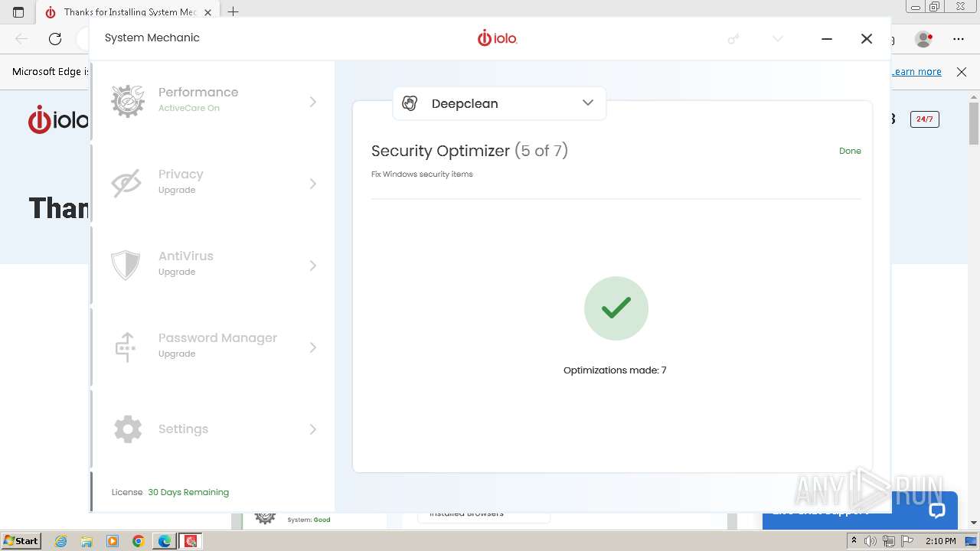Click 'Fix Windows security items' text
The image size is (980, 551).
click(x=422, y=174)
